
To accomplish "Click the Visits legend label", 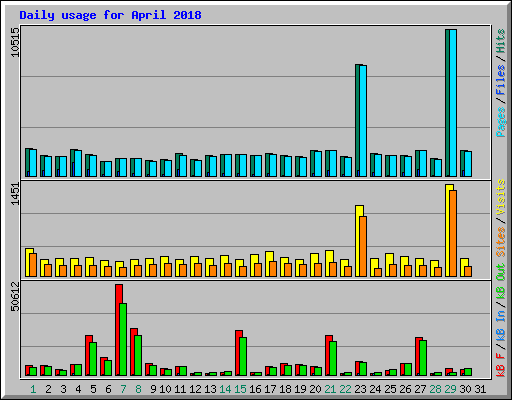I will tap(501, 197).
